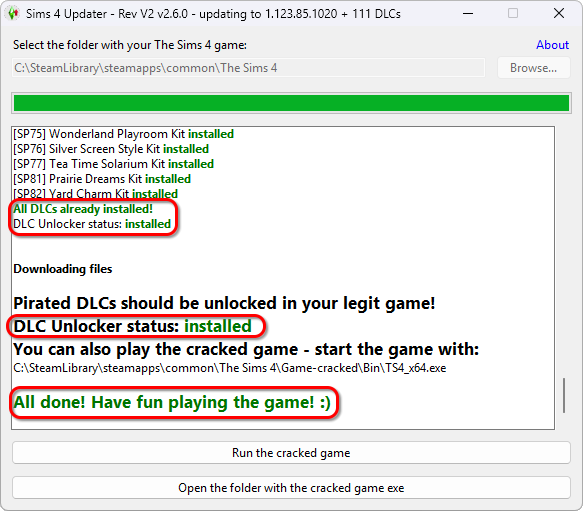Click 'All DLCs already installed!' text

tap(83, 209)
